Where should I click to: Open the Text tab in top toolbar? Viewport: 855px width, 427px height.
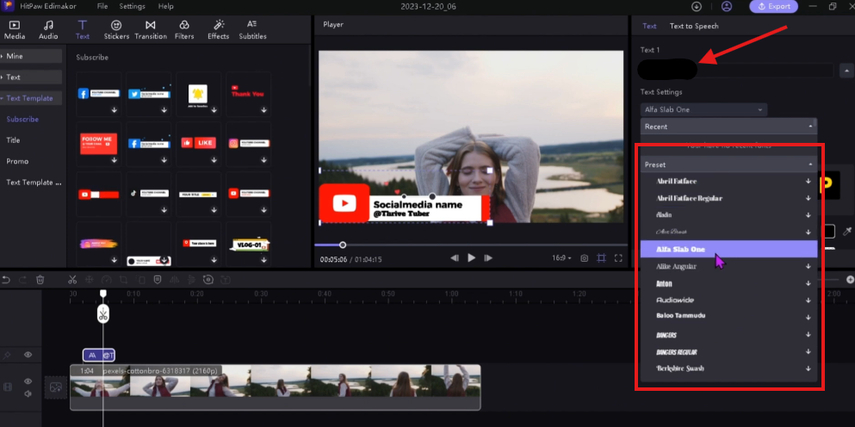(x=82, y=30)
